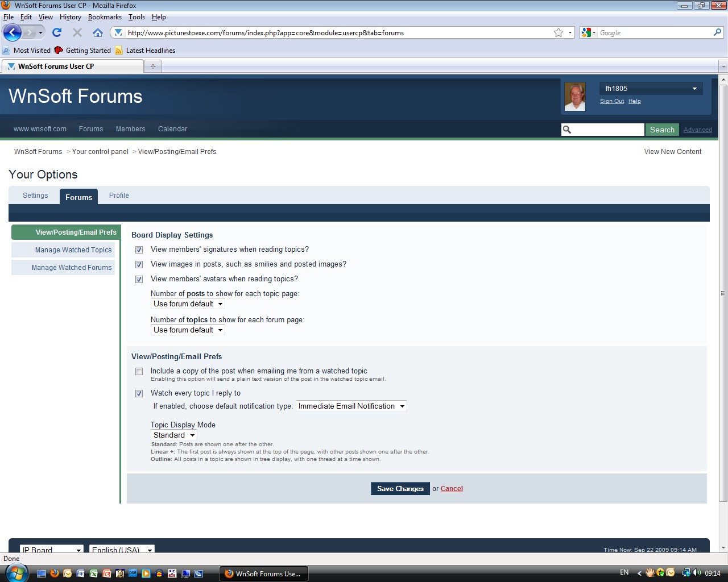Uncheck view members' avatars option
Viewport: 728px width, 582px height.
[x=139, y=280]
